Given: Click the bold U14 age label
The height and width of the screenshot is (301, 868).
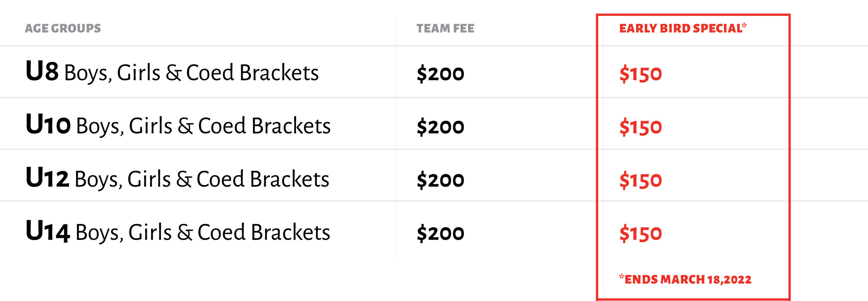Looking at the screenshot, I should 48,231.
